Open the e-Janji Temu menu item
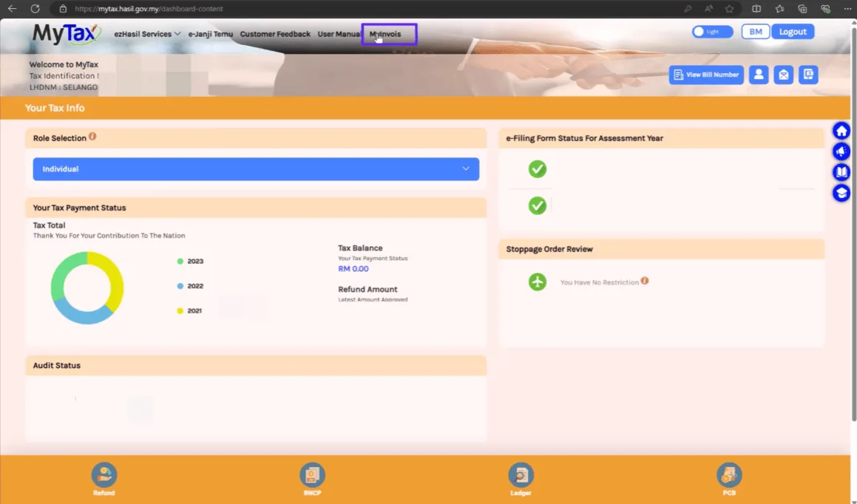Image resolution: width=857 pixels, height=504 pixels. click(x=211, y=34)
